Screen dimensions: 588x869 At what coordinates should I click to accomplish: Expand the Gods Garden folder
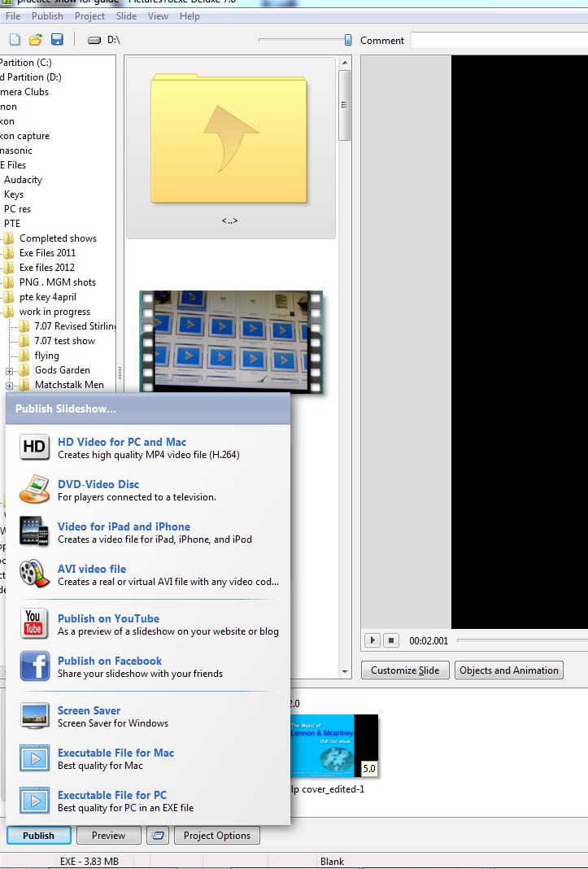[x=10, y=370]
